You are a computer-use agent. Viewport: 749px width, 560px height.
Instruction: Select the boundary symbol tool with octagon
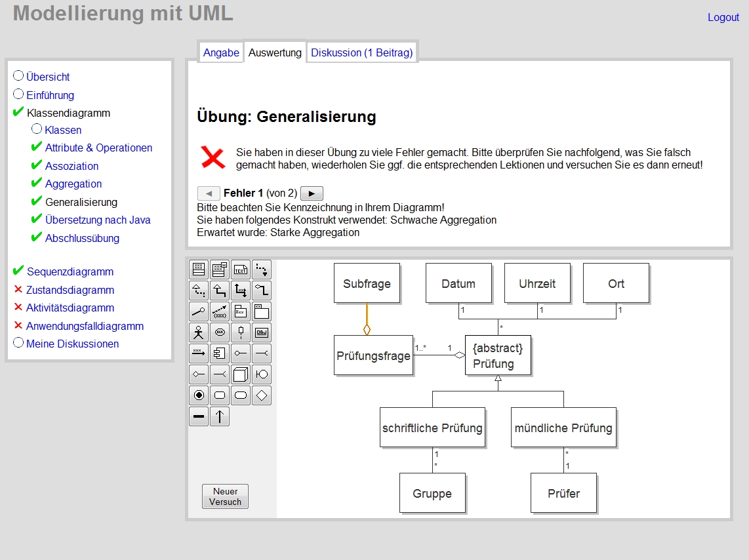coord(262,374)
